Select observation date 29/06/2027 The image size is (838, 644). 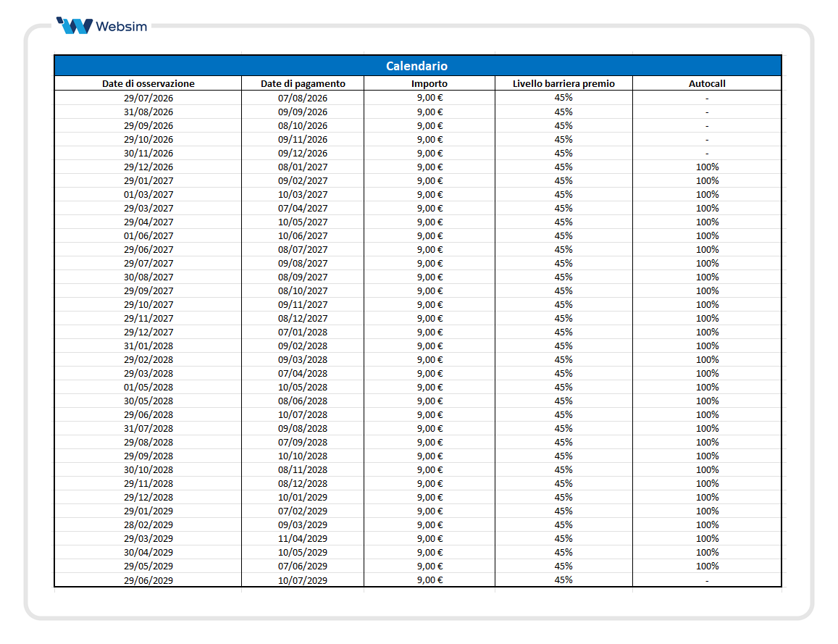(148, 250)
